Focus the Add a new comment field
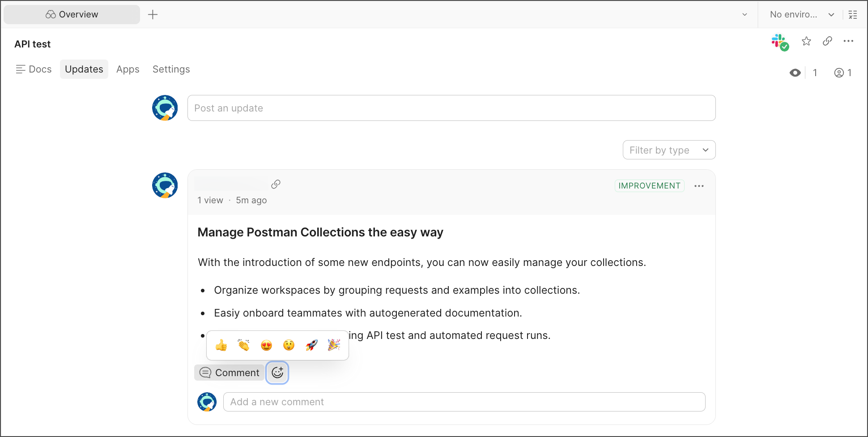 [464, 402]
